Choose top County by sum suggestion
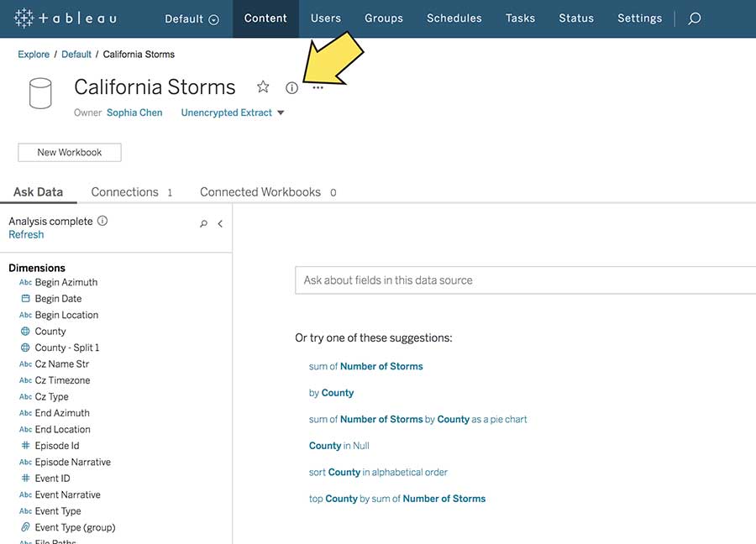Viewport: 756px width, 544px height. point(397,499)
